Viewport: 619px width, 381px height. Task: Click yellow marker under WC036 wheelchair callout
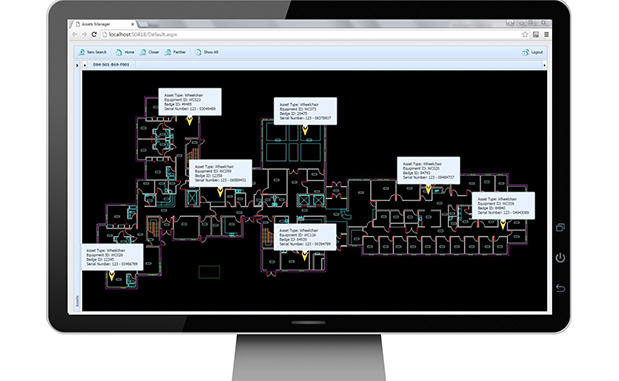(x=503, y=225)
